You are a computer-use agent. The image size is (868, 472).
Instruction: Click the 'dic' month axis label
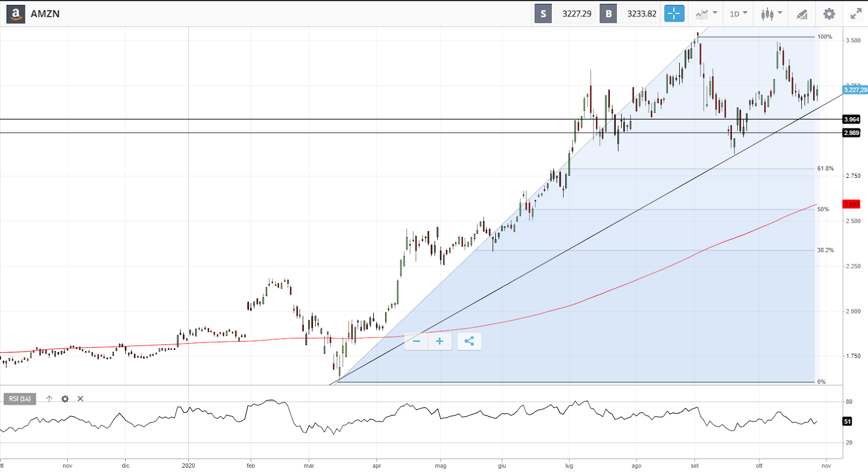[125, 465]
